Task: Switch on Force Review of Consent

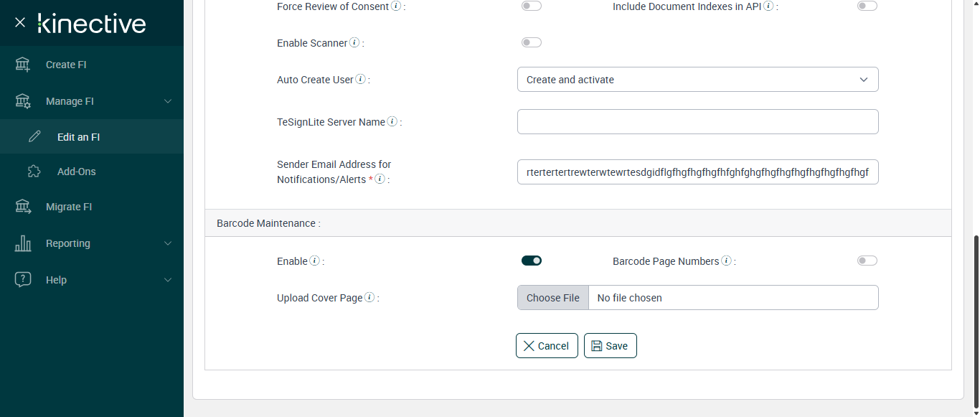Action: (x=532, y=6)
